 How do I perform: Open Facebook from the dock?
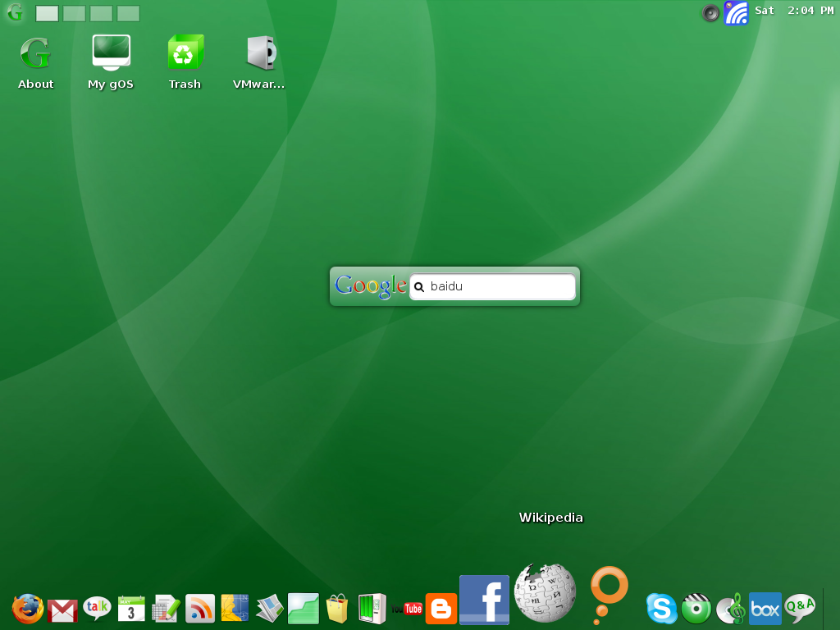tap(484, 600)
